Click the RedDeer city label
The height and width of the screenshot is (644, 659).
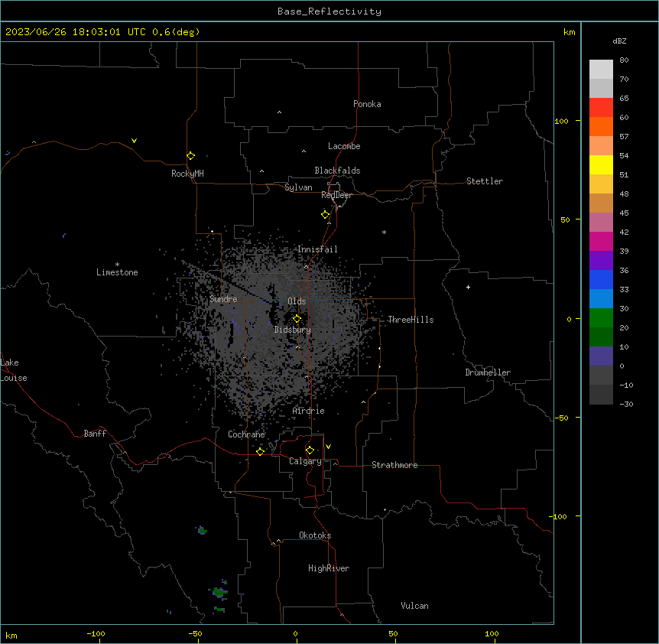pos(336,195)
